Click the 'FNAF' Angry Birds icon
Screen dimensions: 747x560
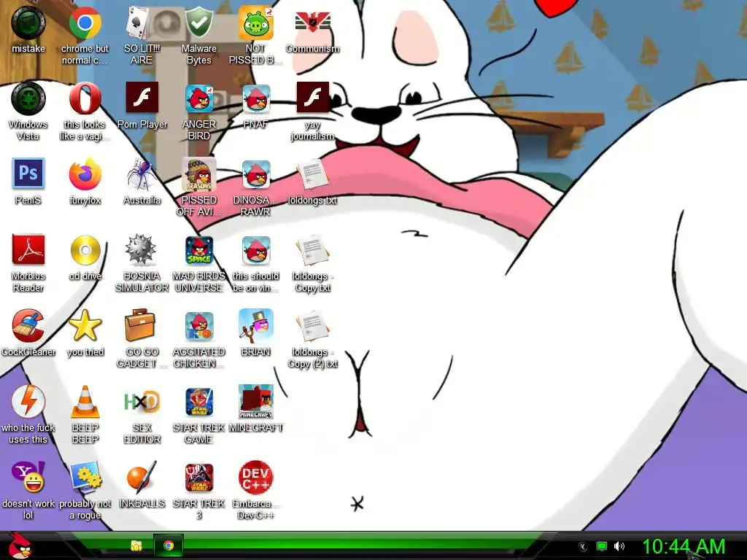(x=256, y=98)
